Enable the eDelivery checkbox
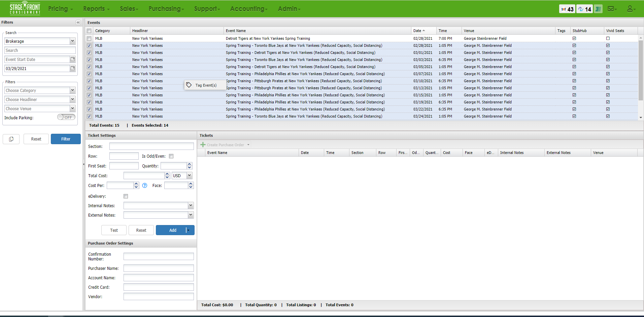 coord(126,196)
